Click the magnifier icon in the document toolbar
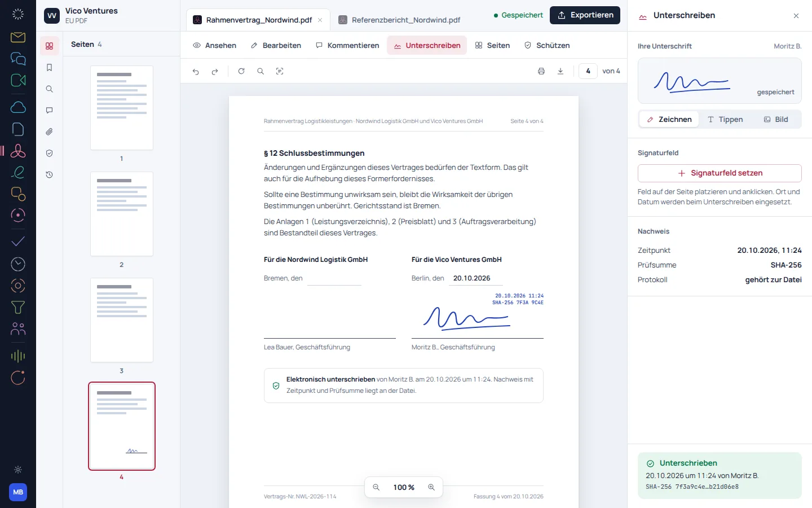Image resolution: width=812 pixels, height=508 pixels. coord(261,71)
